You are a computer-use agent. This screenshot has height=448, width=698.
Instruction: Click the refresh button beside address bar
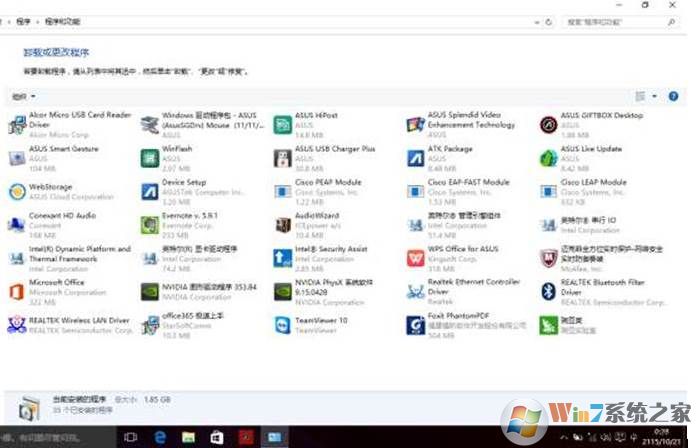550,20
